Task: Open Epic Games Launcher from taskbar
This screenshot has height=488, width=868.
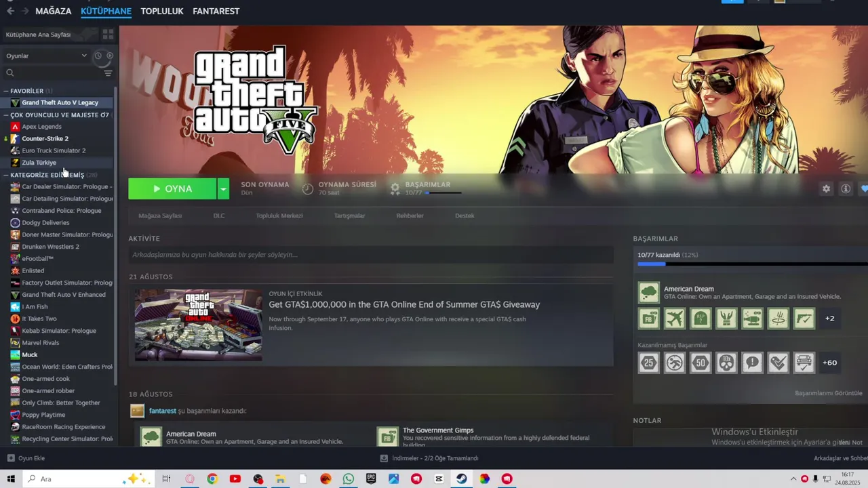Action: point(371,479)
